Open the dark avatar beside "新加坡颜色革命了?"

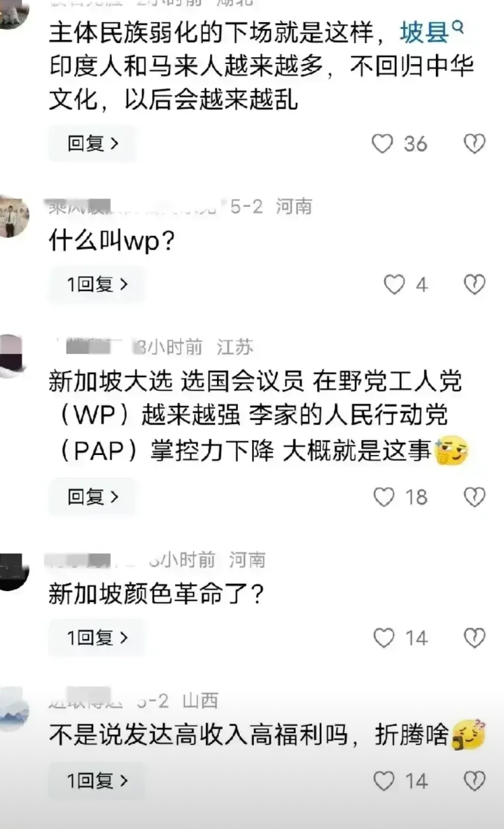pyautogui.click(x=12, y=571)
